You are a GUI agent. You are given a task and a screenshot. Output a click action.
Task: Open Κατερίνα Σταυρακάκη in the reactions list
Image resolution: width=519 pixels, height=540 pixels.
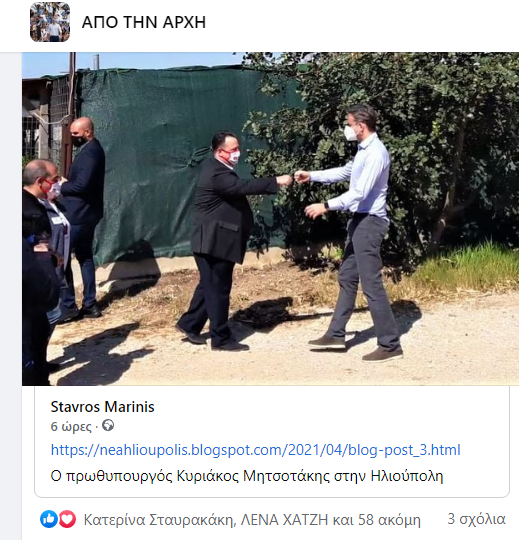159,520
